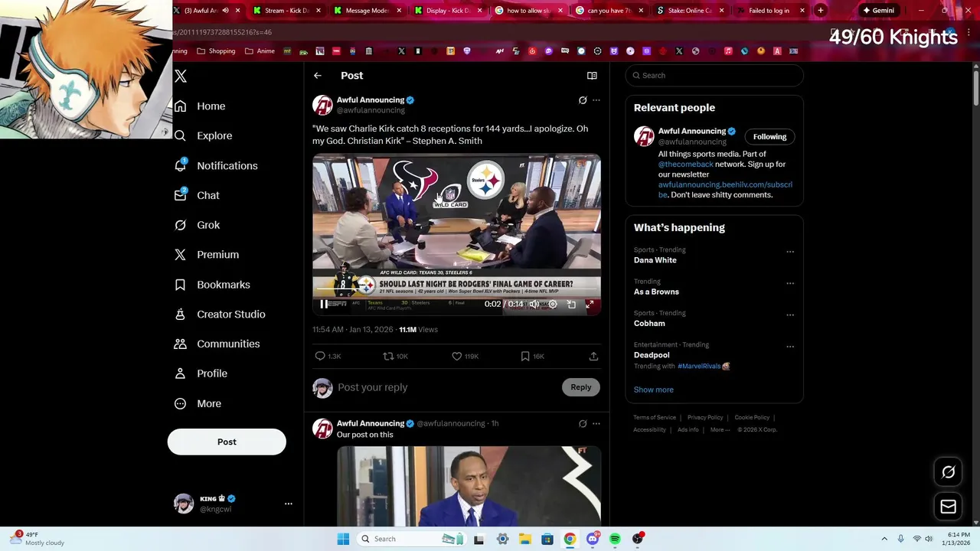The image size is (980, 551).
Task: Open more options on reply post
Action: tap(596, 424)
